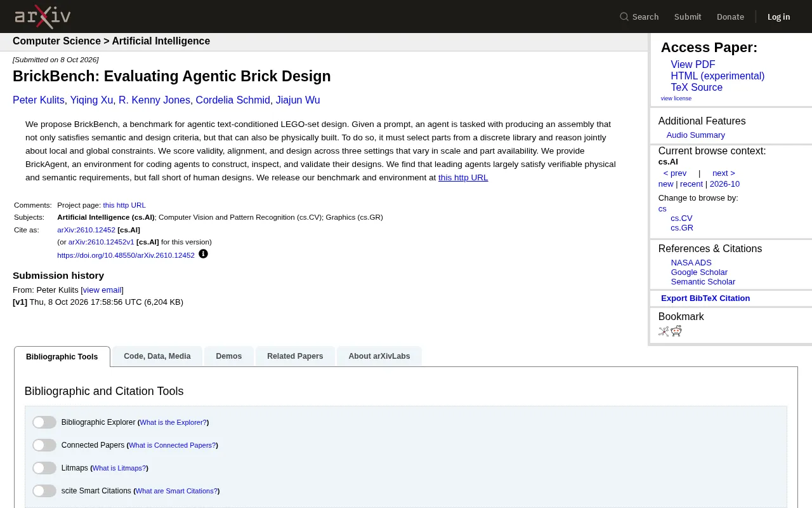Go to the next paper (next >)
812x508 pixels.
click(723, 173)
